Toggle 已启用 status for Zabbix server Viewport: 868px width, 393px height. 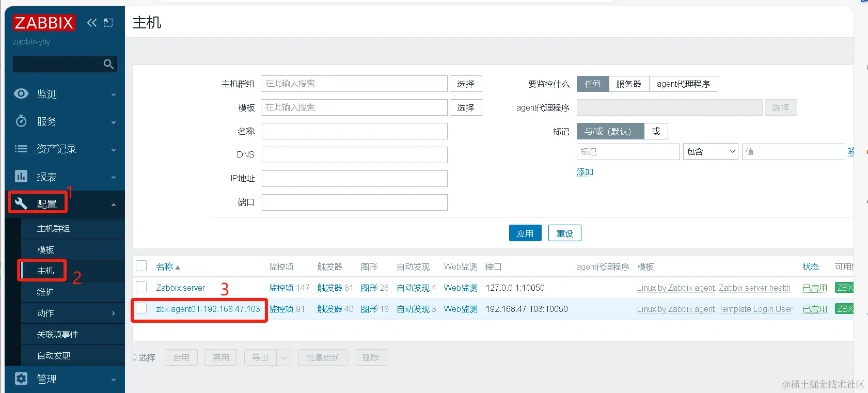(x=815, y=288)
